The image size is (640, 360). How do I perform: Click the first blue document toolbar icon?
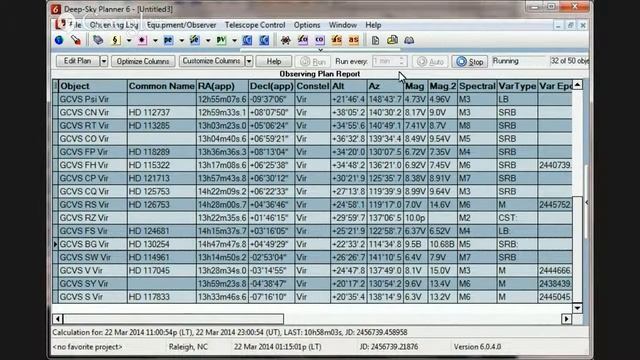(247, 40)
